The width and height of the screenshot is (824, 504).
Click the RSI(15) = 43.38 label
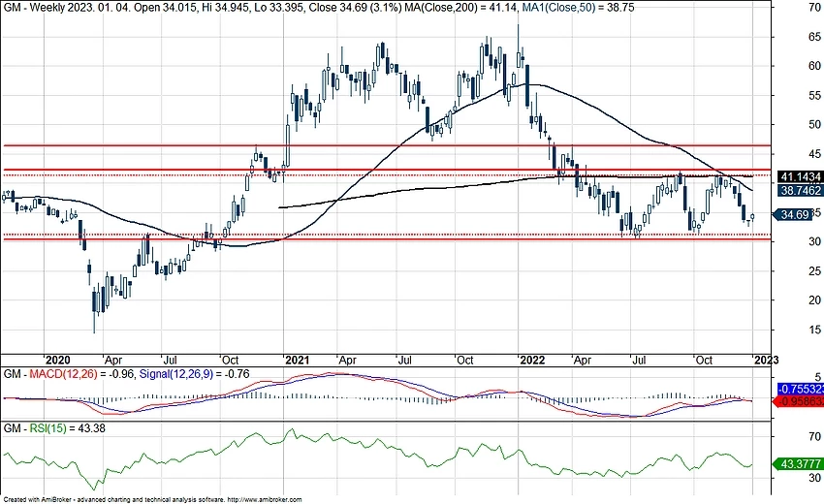(x=67, y=428)
